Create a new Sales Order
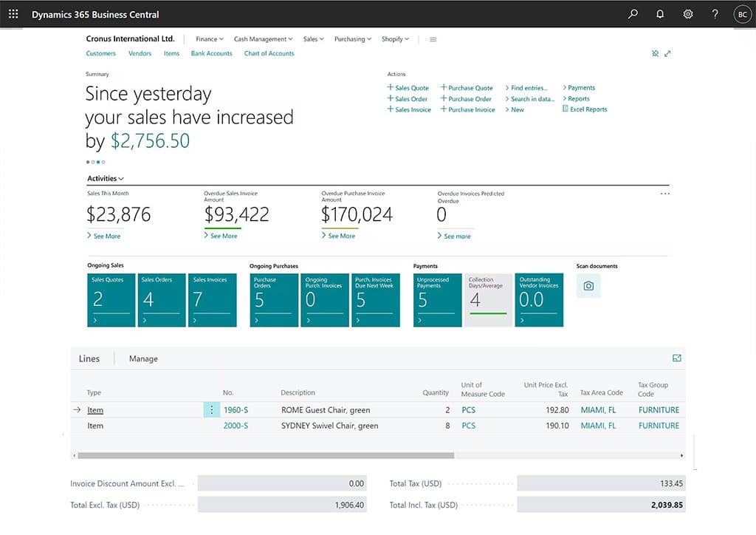 pos(408,98)
